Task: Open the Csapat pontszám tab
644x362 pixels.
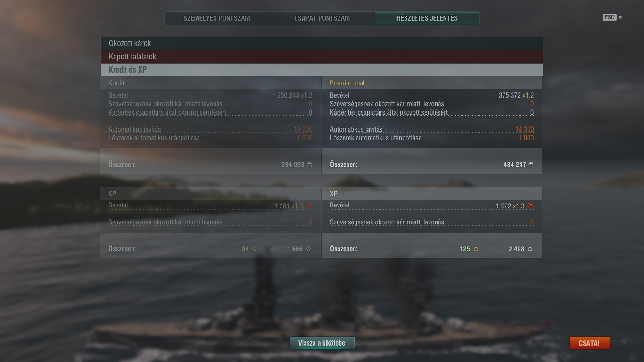Action: click(322, 18)
